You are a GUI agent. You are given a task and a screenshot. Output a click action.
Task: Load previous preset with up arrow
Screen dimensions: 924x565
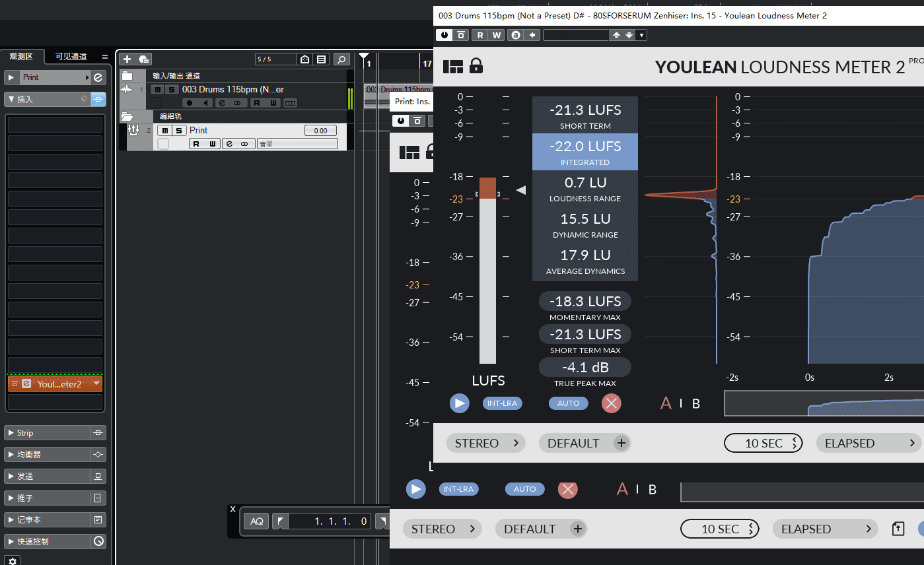tap(616, 34)
